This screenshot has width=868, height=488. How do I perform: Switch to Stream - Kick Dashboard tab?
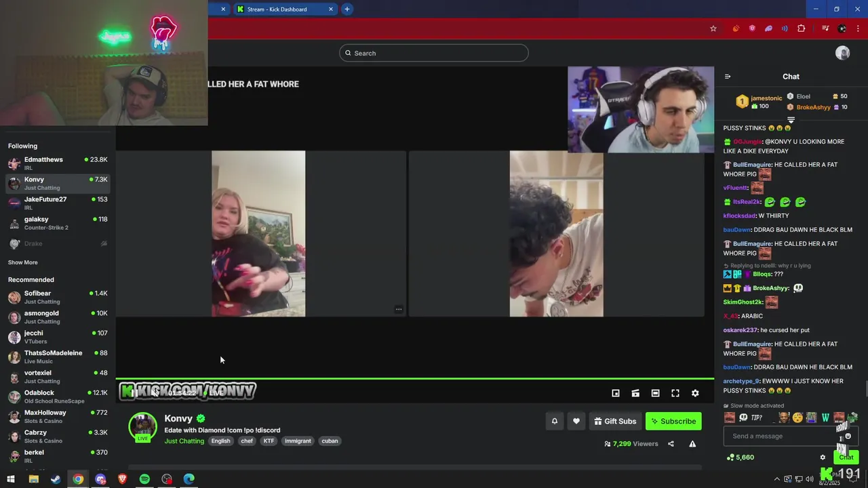pyautogui.click(x=285, y=9)
